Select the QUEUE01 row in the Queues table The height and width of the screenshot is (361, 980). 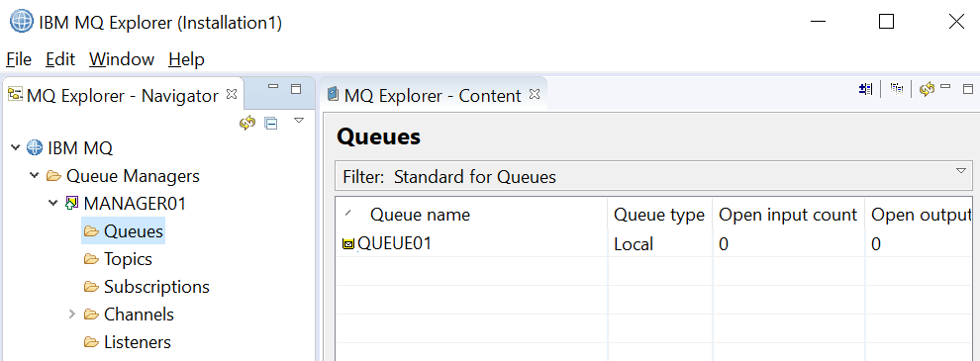653,243
